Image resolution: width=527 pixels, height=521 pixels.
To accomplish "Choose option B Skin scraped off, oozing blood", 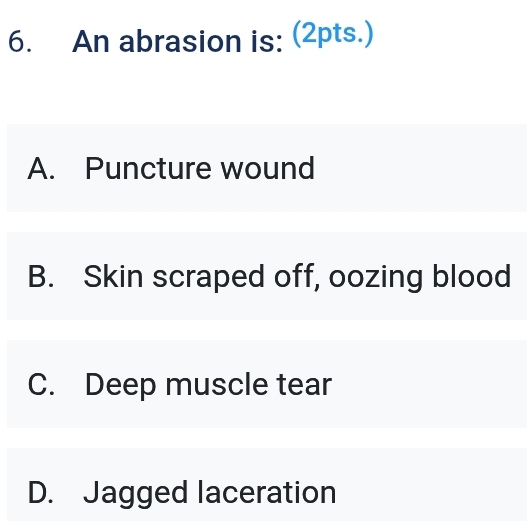I will 267,276.
